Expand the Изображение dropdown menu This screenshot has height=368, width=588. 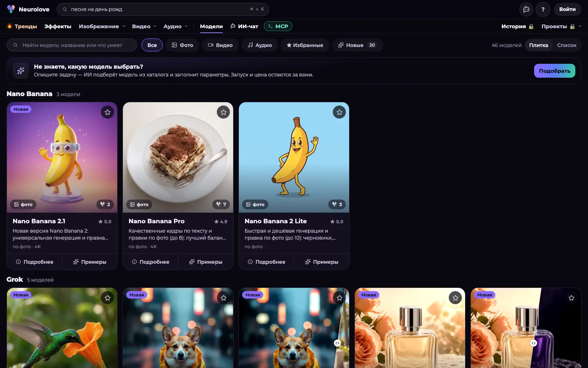point(102,26)
